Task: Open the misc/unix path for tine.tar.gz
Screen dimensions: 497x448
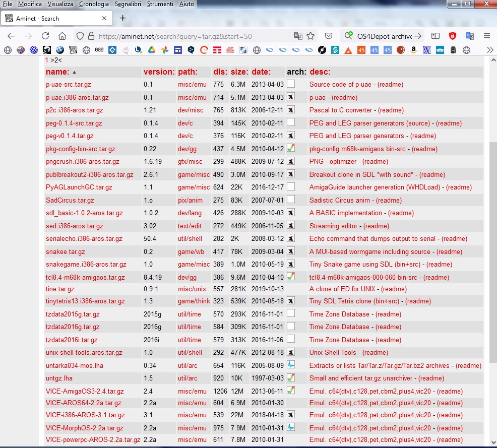Action: click(x=192, y=289)
